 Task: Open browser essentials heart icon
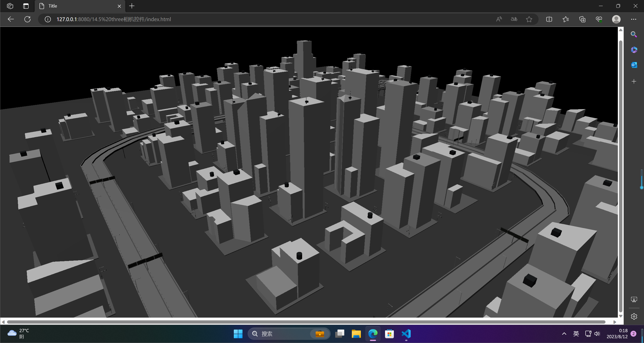pos(599,19)
